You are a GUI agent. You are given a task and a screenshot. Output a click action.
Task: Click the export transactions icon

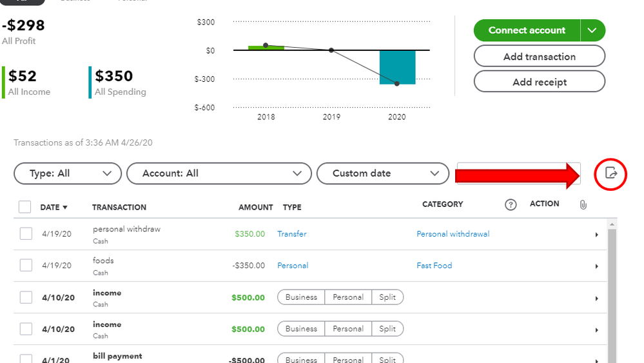pyautogui.click(x=611, y=173)
